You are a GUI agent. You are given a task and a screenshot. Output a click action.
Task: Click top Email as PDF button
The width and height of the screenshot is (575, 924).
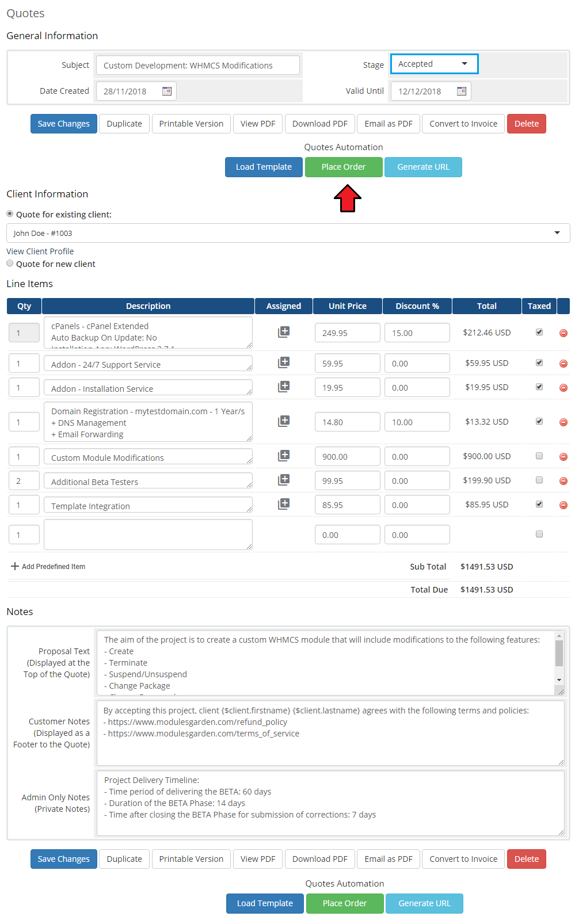pos(389,124)
